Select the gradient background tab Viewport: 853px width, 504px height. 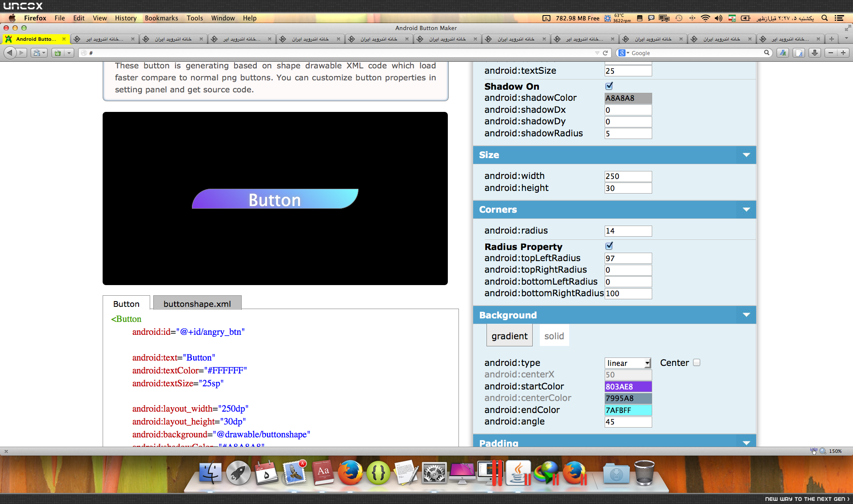pyautogui.click(x=510, y=336)
